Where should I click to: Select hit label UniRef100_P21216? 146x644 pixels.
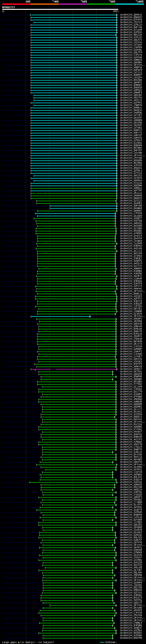(131, 183)
